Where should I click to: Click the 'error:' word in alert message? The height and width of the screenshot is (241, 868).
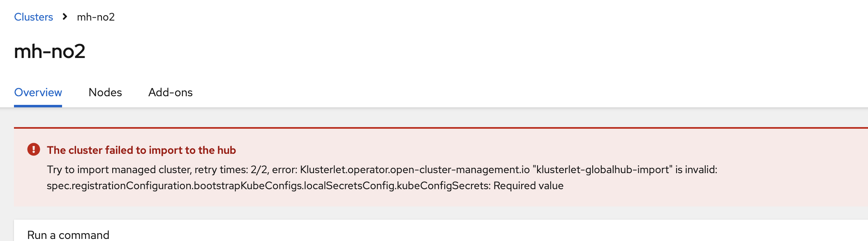[284, 169]
